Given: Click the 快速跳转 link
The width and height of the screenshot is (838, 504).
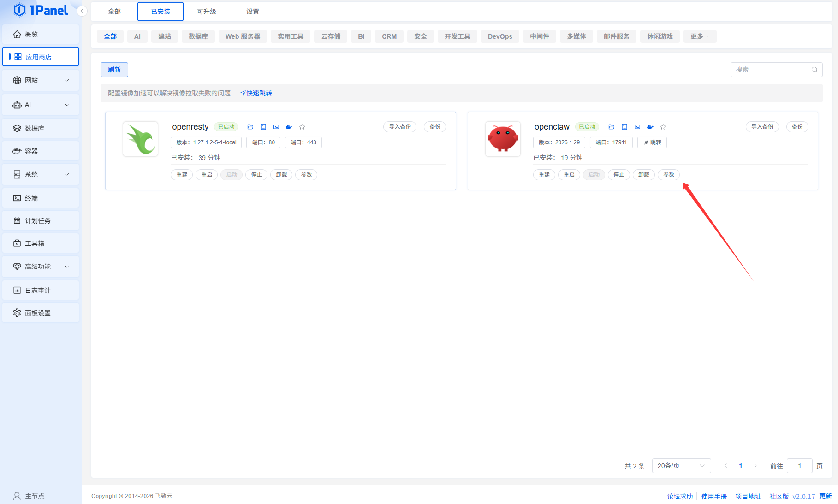Looking at the screenshot, I should 256,93.
